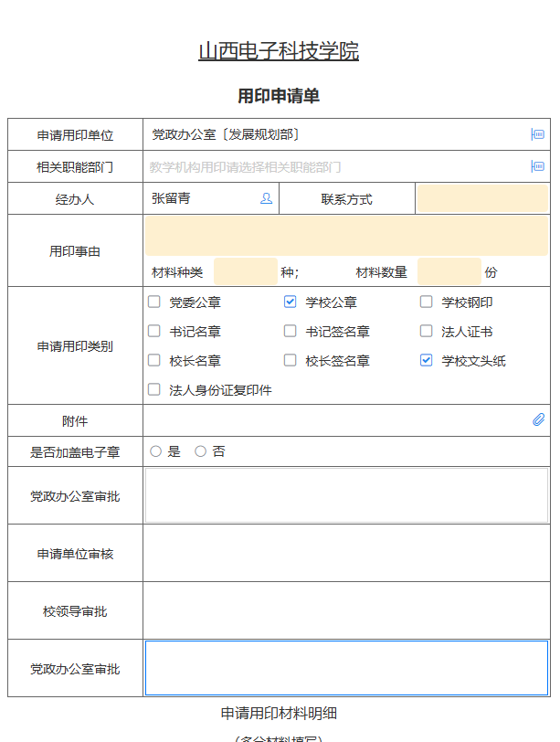
Task: Click the 申请用印材料明细 heading
Action: pos(279,713)
